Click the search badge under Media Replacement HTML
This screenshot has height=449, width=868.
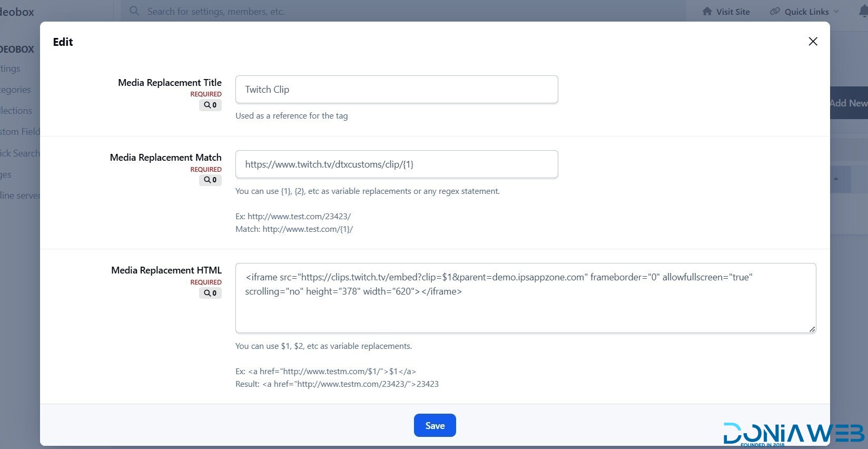210,293
